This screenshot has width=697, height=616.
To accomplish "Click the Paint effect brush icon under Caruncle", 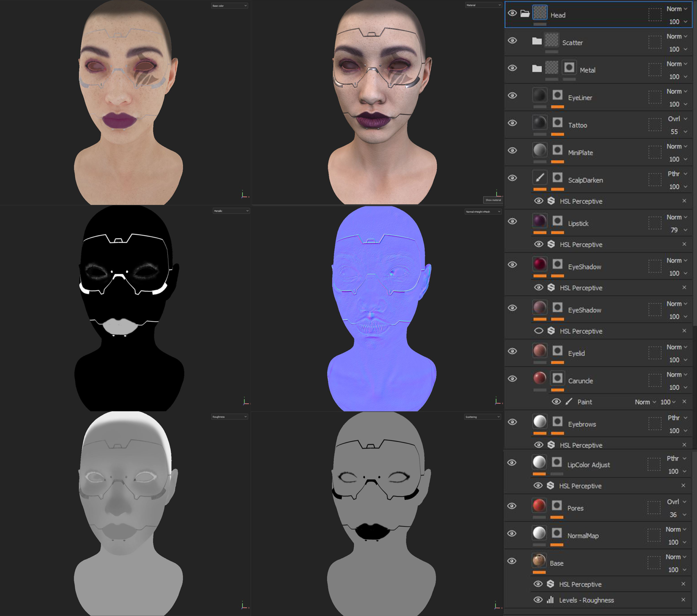I will 569,402.
